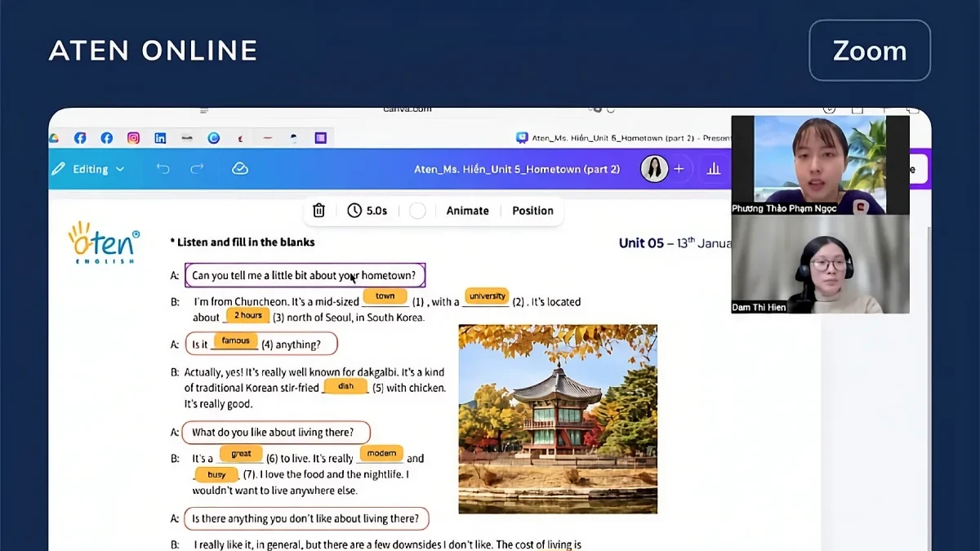Click the 'Is it (4) anything?' question box
The width and height of the screenshot is (980, 551).
click(261, 344)
